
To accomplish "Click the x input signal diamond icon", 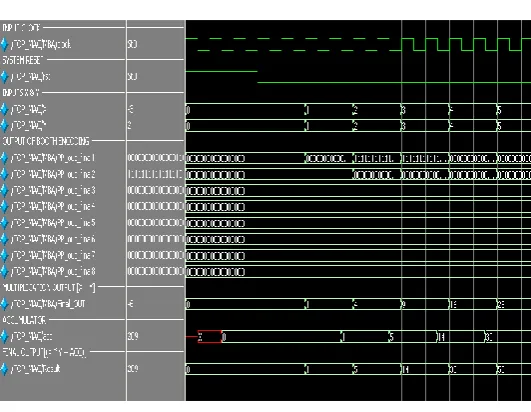I will point(4,109).
